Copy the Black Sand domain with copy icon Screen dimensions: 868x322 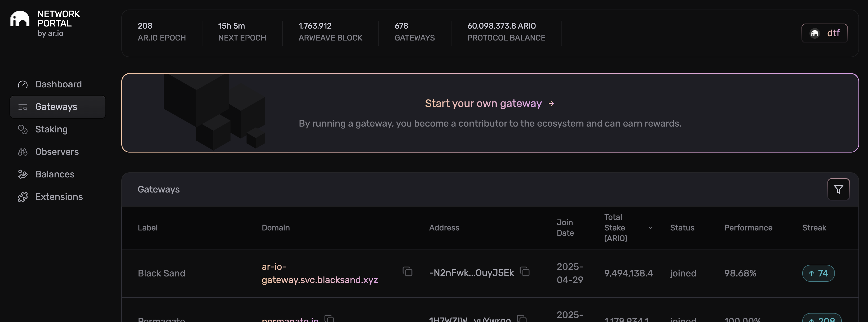tap(408, 271)
